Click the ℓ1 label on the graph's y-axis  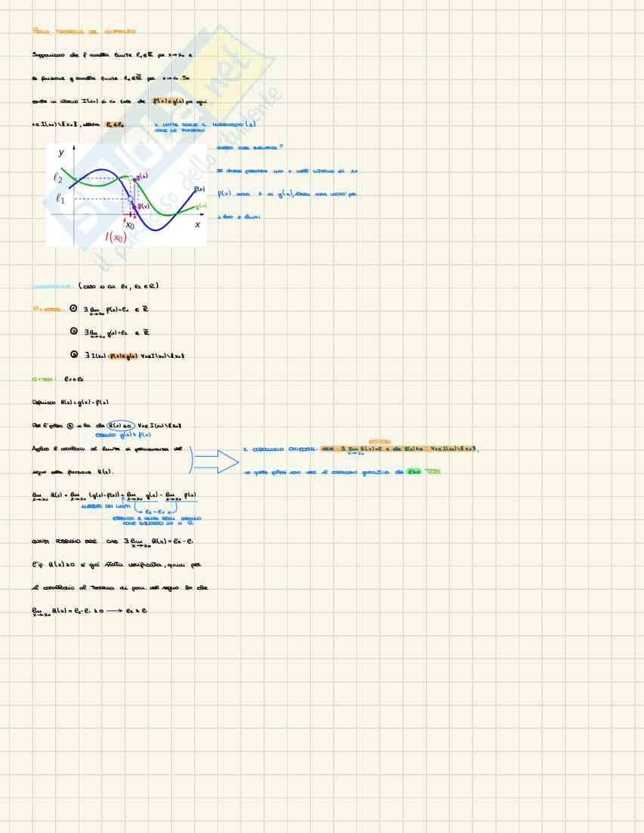point(60,199)
